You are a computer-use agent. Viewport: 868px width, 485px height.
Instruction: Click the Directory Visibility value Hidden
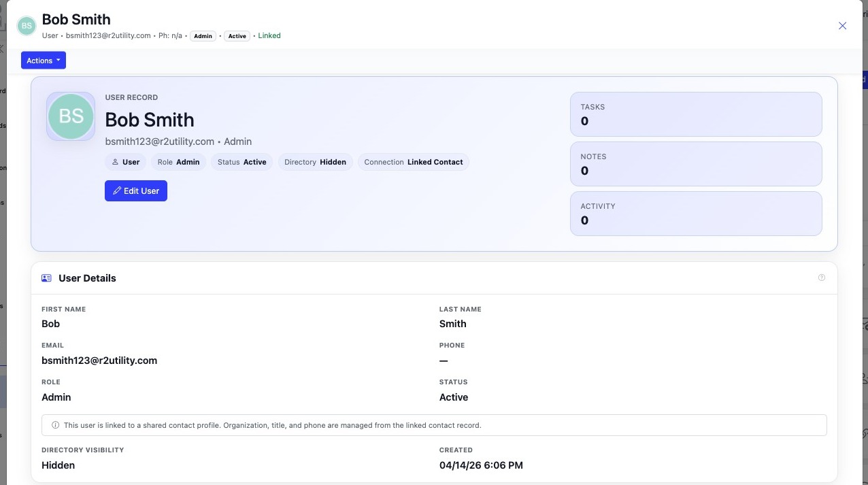(59, 465)
